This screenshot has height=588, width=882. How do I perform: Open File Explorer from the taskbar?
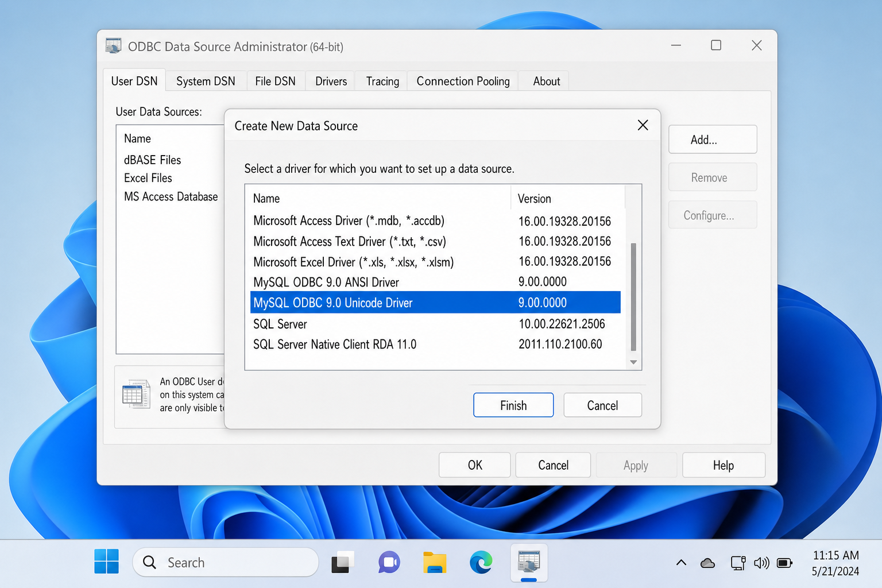click(x=435, y=562)
